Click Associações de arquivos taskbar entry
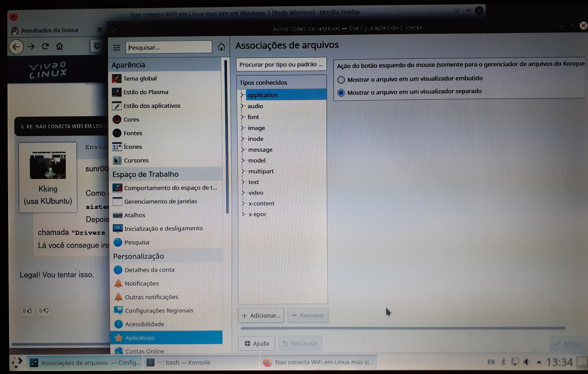Viewport: 588px width, 374px height. pyautogui.click(x=85, y=363)
